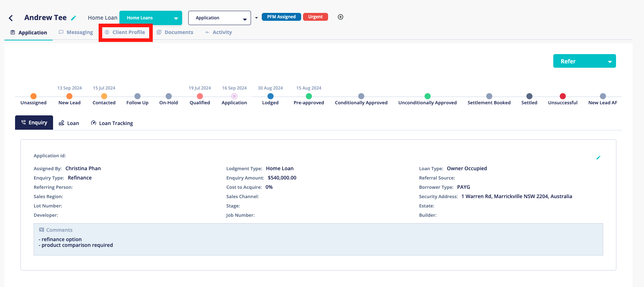Screen dimensions: 644x287
Task: Expand the Refer button dropdown arrow
Action: [x=610, y=62]
